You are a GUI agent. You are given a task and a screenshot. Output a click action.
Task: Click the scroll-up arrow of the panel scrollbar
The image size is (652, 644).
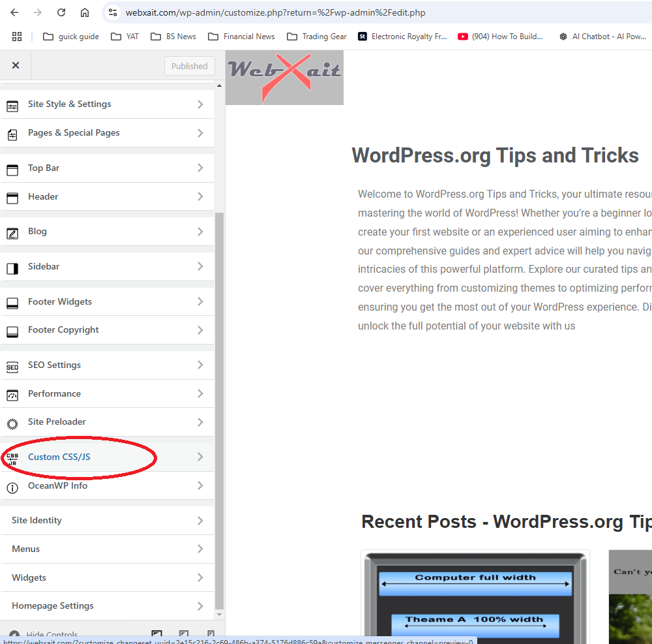219,85
